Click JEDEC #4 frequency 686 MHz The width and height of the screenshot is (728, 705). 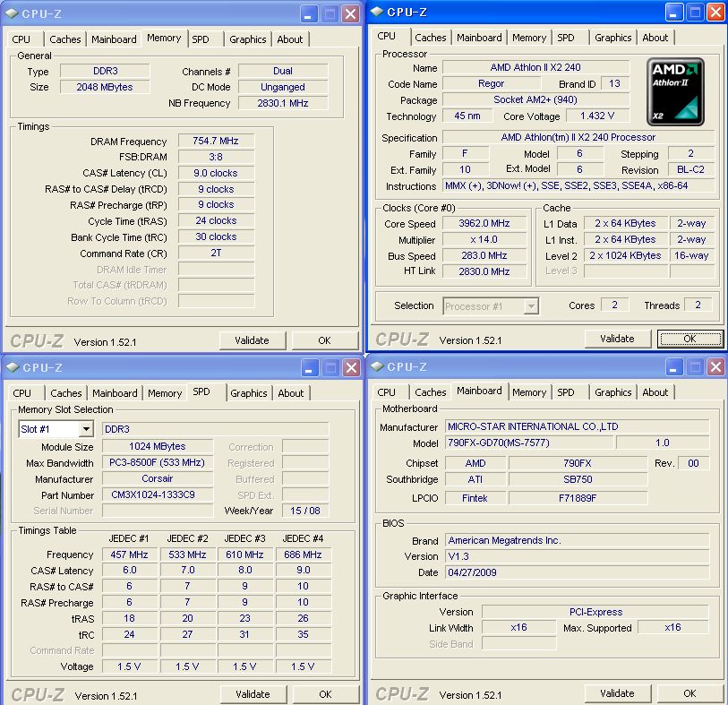click(x=304, y=555)
